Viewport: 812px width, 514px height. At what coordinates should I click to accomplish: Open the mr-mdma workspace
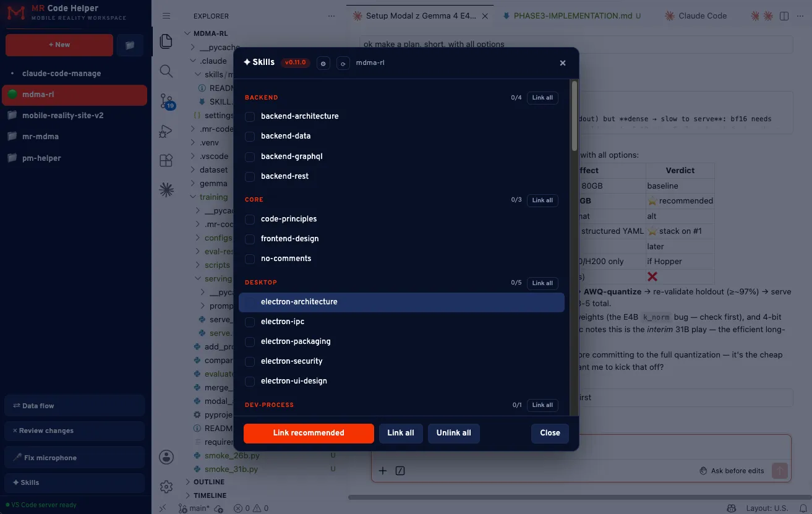[75, 137]
